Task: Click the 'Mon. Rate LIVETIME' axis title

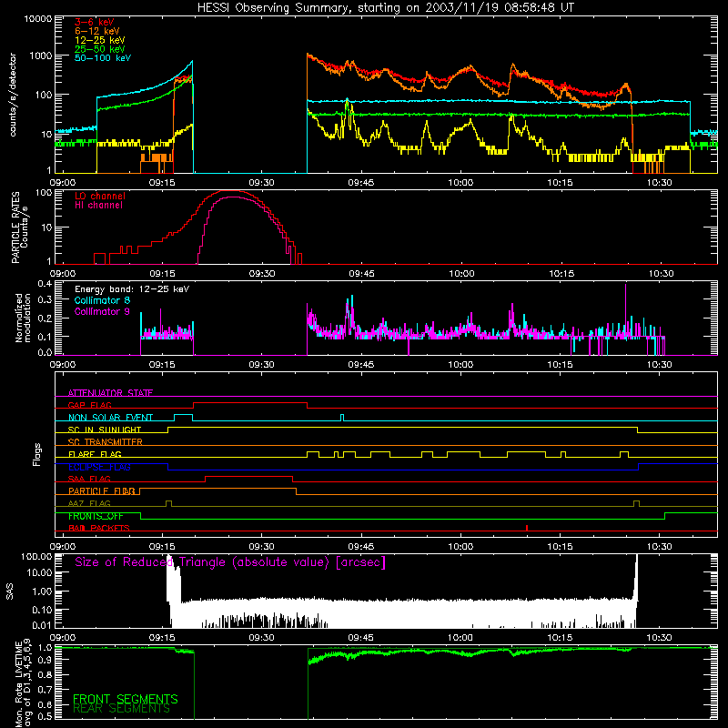Action: (x=19, y=684)
